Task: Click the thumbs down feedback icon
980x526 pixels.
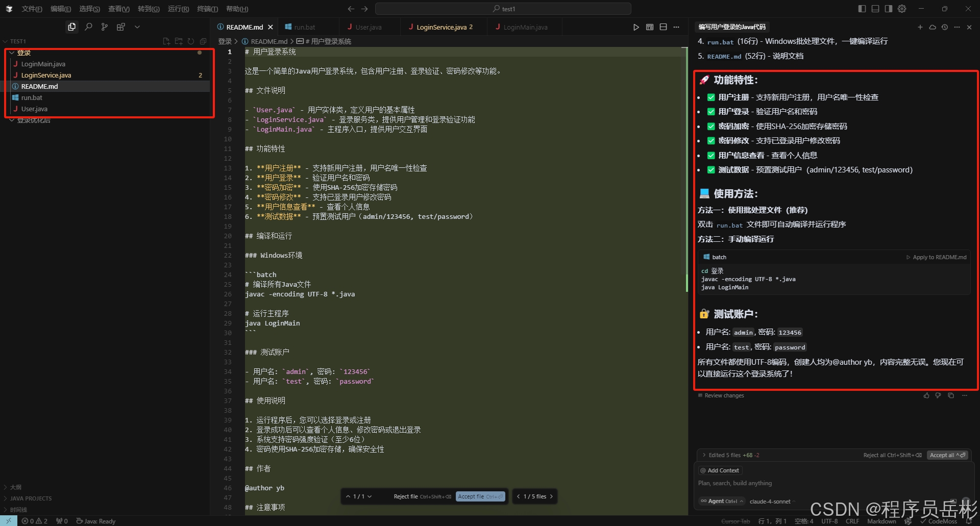Action: click(938, 395)
